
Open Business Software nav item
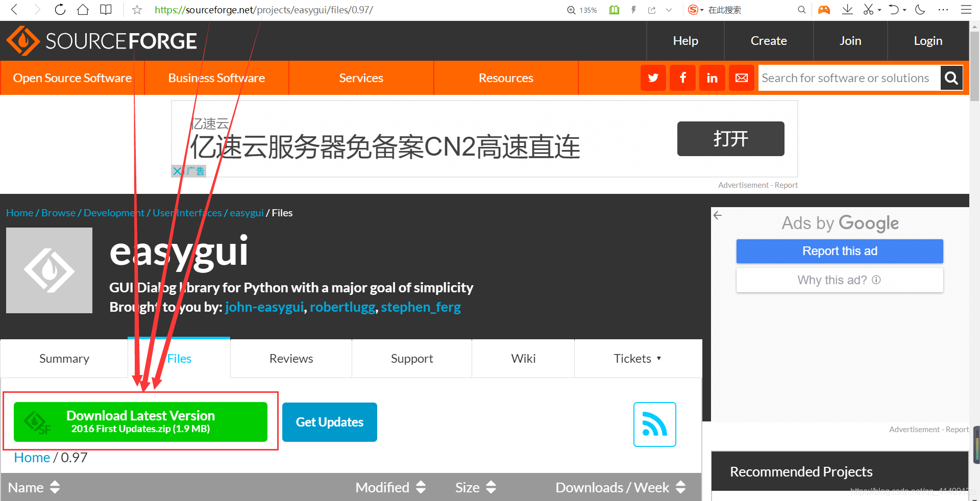(216, 78)
